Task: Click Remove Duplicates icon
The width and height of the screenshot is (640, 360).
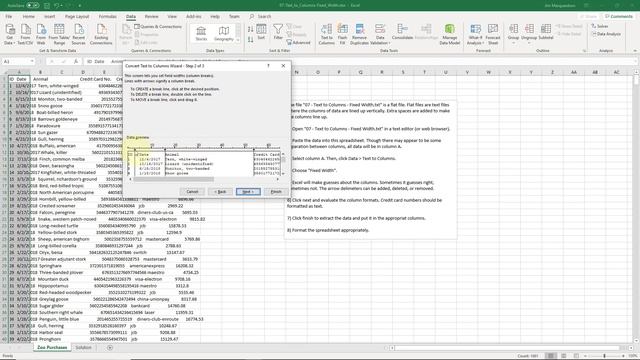Action: 359,34
